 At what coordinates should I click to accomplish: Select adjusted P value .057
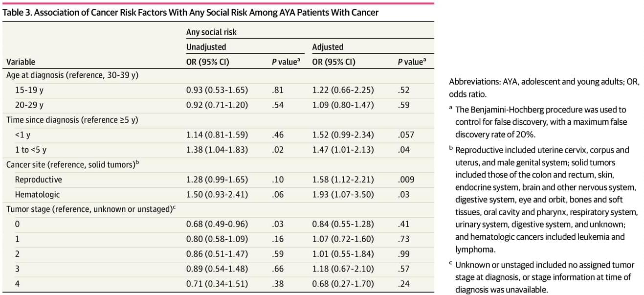[x=406, y=135]
